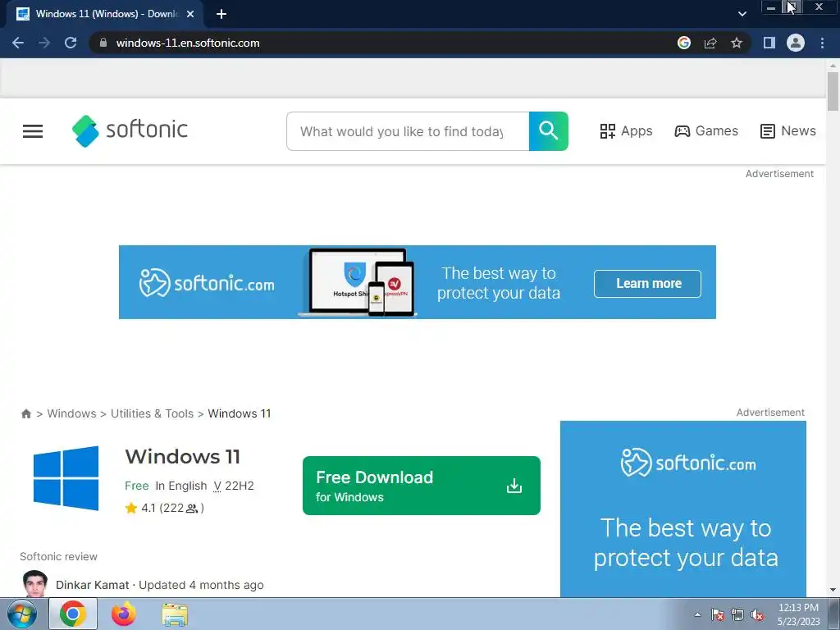The width and height of the screenshot is (840, 630).
Task: Show hidden tray icons arrow
Action: coord(697,614)
